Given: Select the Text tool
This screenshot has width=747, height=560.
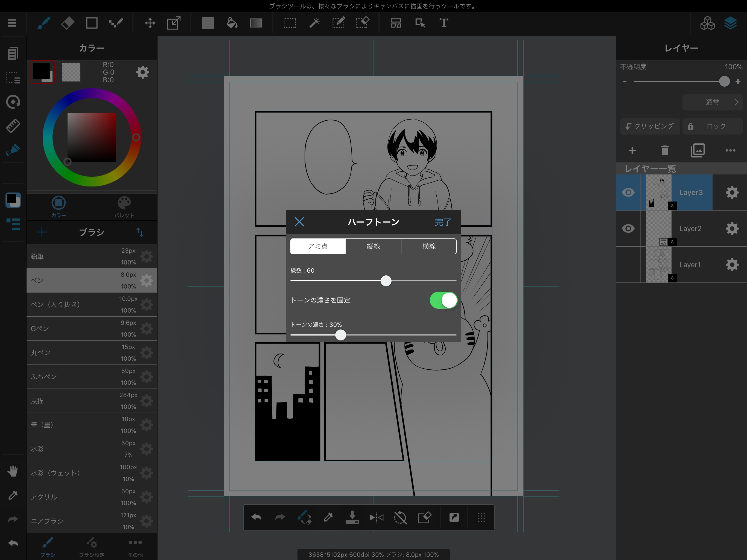Looking at the screenshot, I should click(443, 23).
